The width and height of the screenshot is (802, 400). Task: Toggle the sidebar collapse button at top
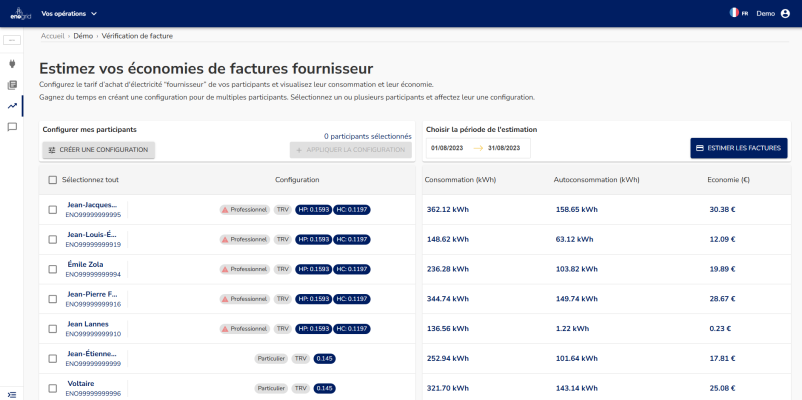click(12, 40)
